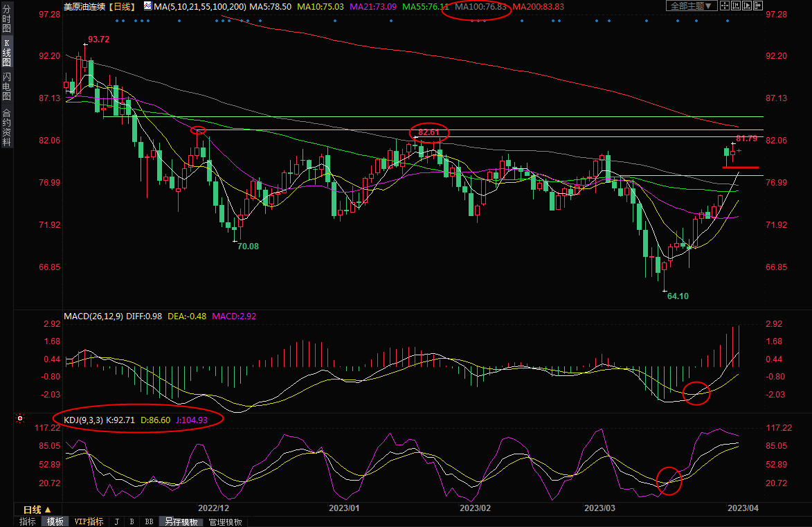This screenshot has height=527, width=812.
Task: Click the small red settings icon left of KDJ
Action: click(x=20, y=419)
